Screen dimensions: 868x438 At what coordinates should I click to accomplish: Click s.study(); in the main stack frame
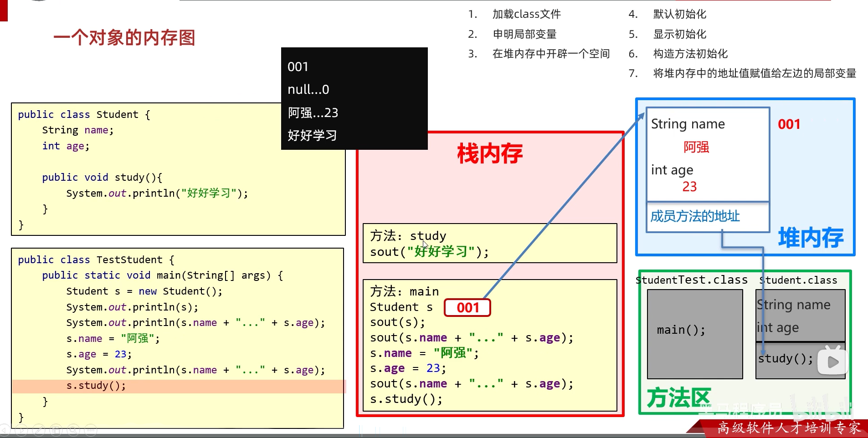click(406, 399)
